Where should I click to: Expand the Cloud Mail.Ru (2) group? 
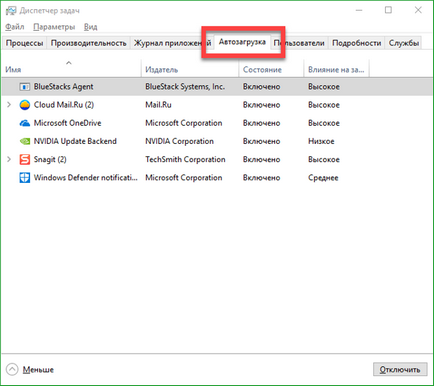coord(9,105)
